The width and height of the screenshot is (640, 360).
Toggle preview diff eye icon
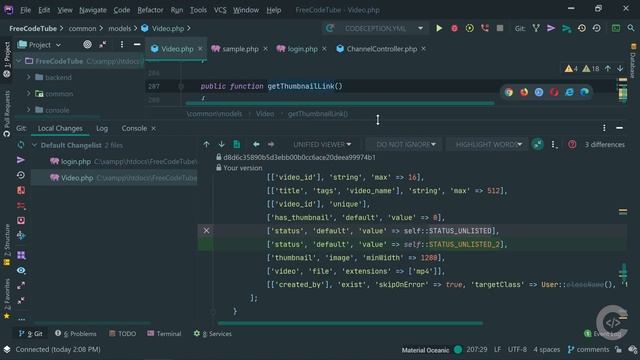click(x=21, y=270)
